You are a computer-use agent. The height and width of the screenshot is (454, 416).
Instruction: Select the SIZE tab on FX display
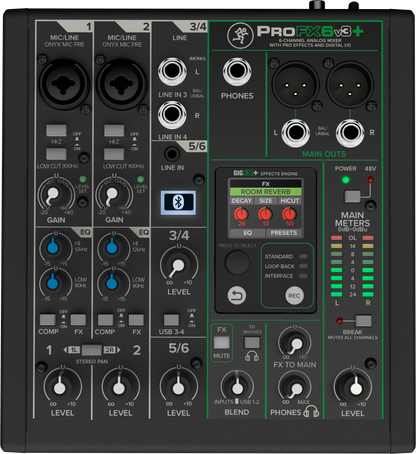266,201
